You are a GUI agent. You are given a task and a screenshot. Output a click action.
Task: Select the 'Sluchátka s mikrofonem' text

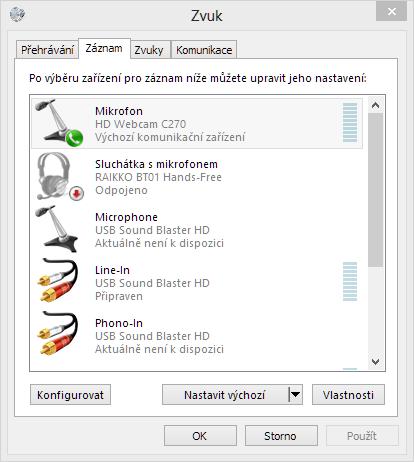point(156,164)
